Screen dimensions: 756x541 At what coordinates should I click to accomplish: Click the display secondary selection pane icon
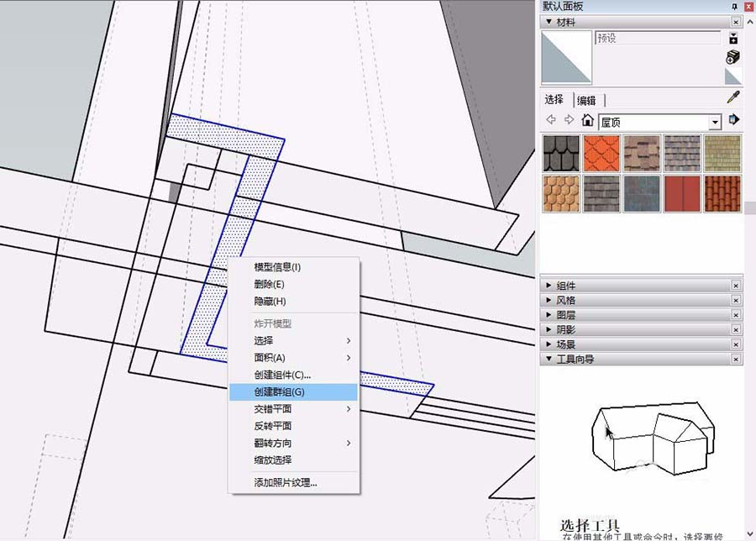coord(732,38)
